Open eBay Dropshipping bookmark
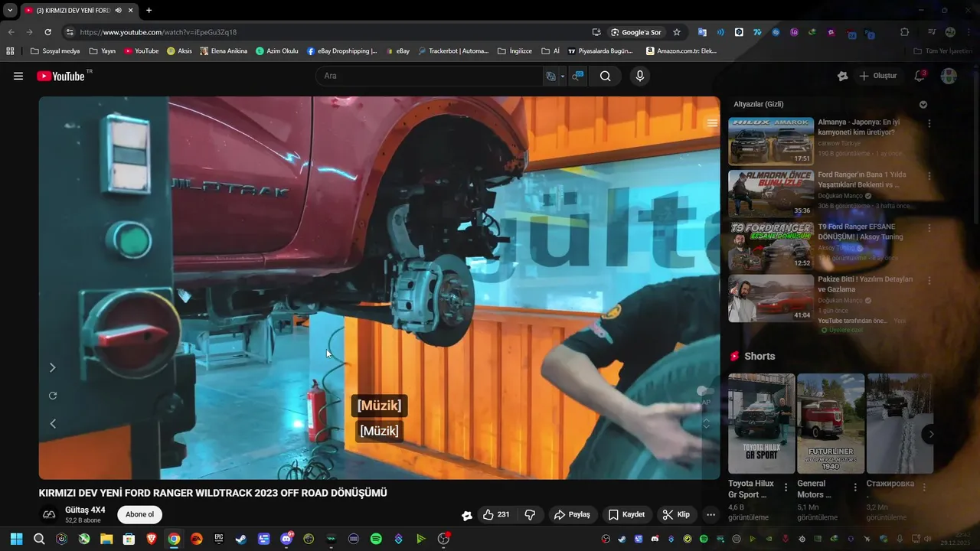This screenshot has width=980, height=551. click(x=341, y=51)
